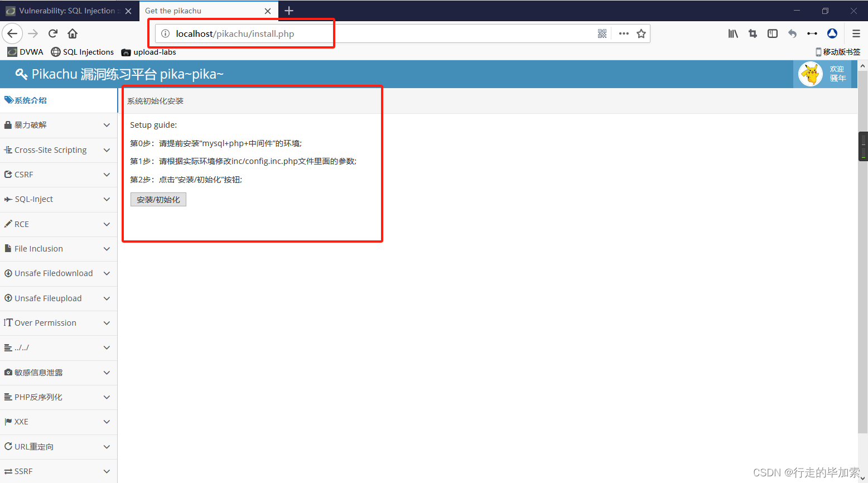Open page actions three-dot menu

click(x=624, y=33)
